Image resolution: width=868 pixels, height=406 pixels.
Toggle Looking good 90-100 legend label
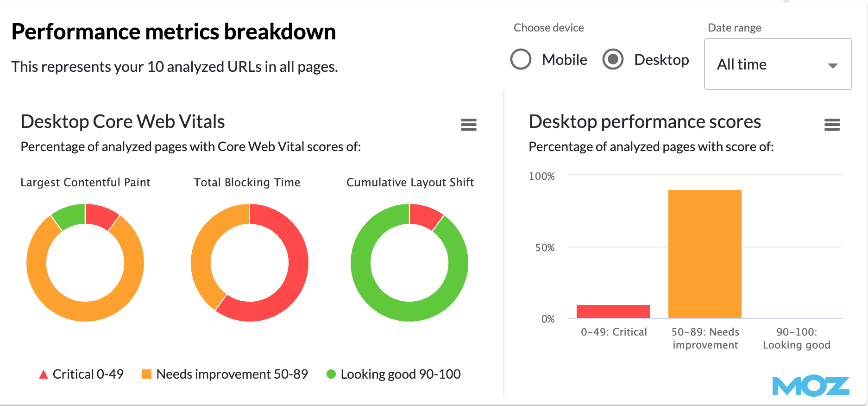pos(401,374)
